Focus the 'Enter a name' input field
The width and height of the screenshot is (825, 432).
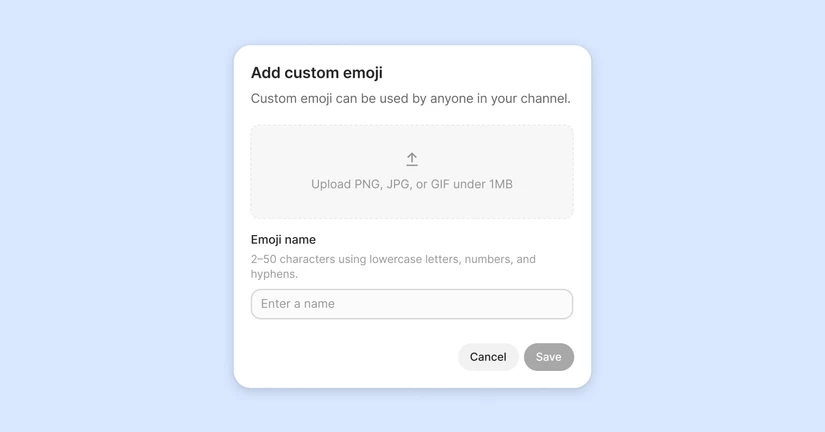click(x=412, y=304)
